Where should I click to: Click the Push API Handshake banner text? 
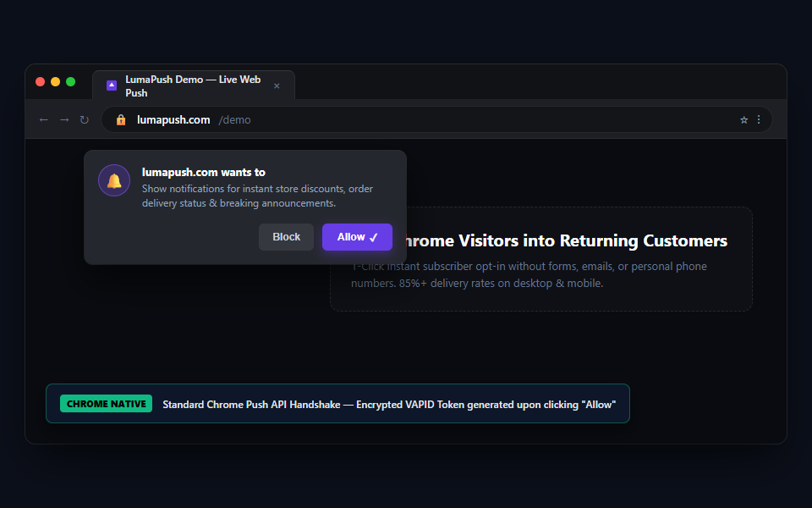[389, 405]
